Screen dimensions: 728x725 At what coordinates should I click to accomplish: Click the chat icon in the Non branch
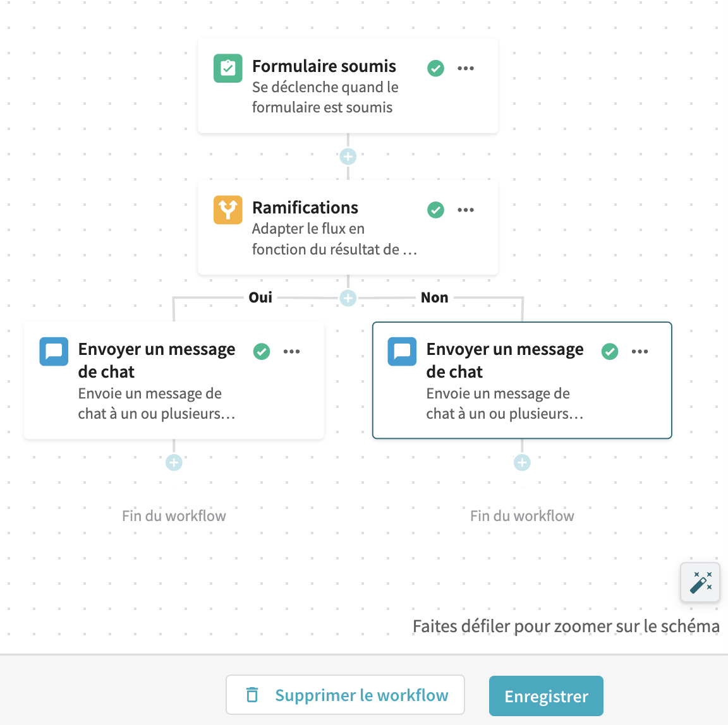pyautogui.click(x=402, y=351)
